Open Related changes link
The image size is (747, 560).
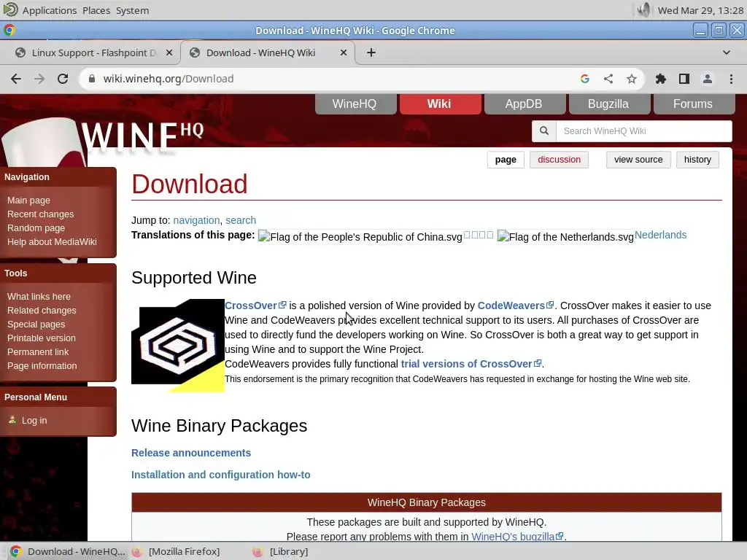pyautogui.click(x=42, y=311)
